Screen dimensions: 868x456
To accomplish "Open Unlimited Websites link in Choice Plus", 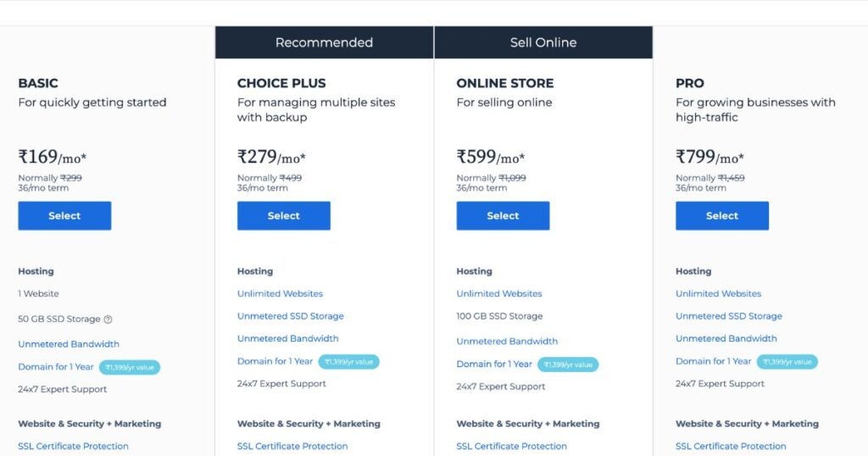I will click(280, 294).
